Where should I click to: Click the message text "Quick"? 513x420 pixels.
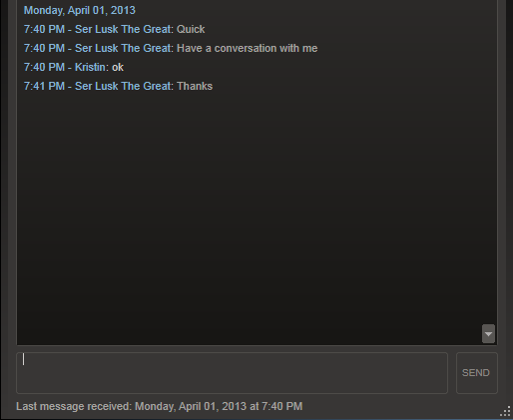[x=191, y=29]
